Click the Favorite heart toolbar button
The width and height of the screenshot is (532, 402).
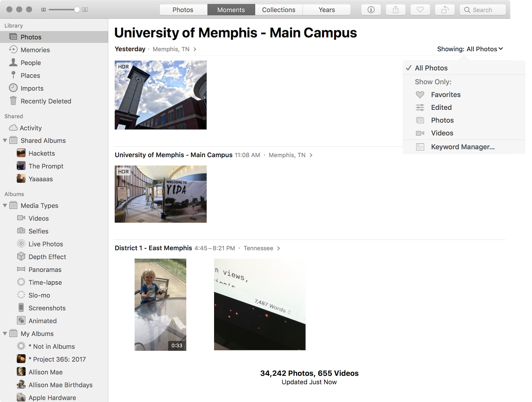(x=420, y=10)
